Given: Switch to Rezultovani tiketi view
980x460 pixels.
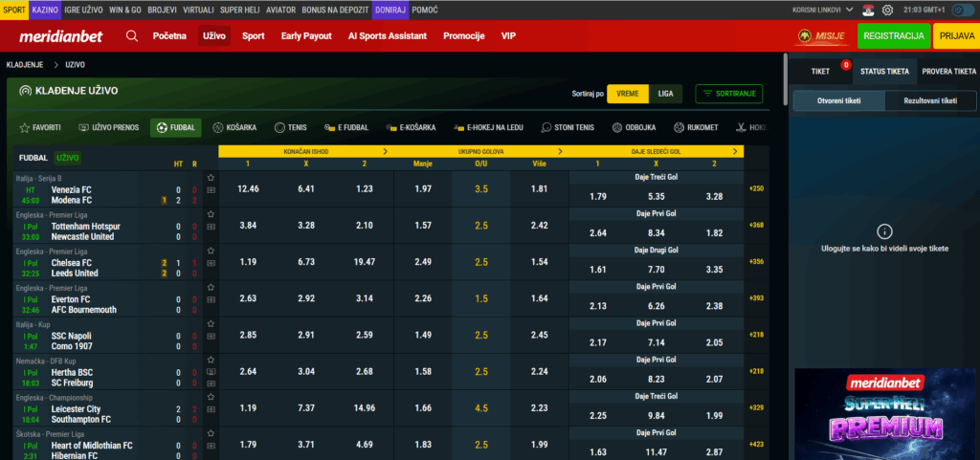Looking at the screenshot, I should pyautogui.click(x=922, y=100).
